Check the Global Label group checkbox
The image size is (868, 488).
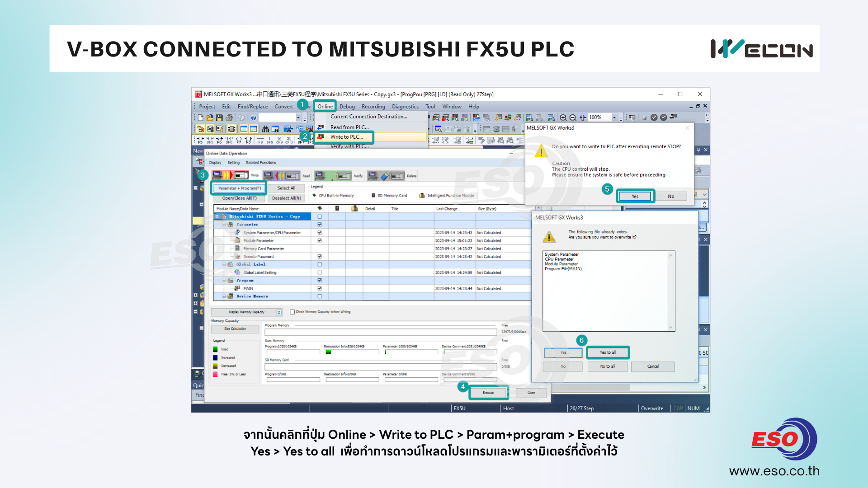click(x=320, y=264)
